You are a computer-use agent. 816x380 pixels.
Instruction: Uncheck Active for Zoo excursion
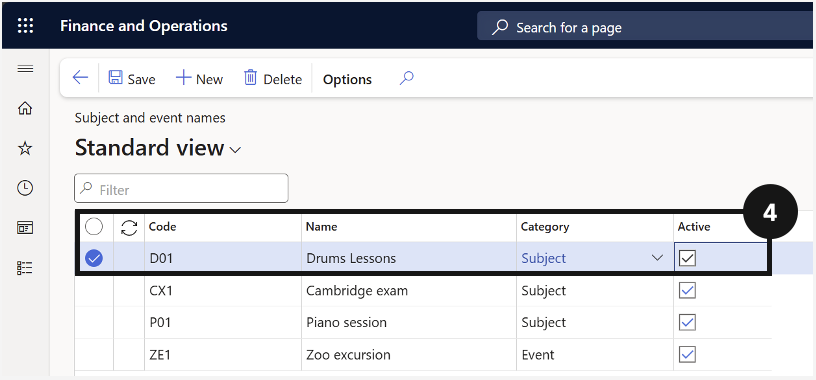687,354
